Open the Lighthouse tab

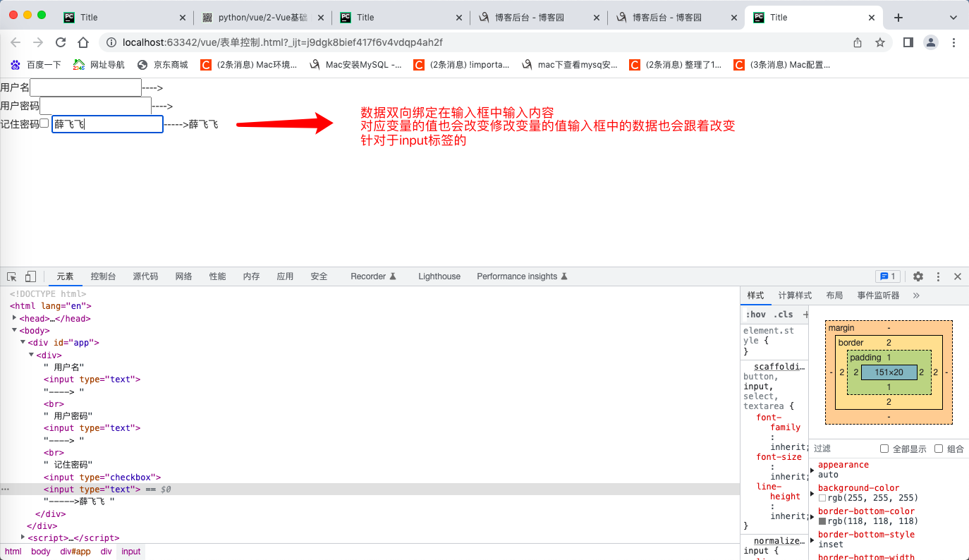[439, 276]
